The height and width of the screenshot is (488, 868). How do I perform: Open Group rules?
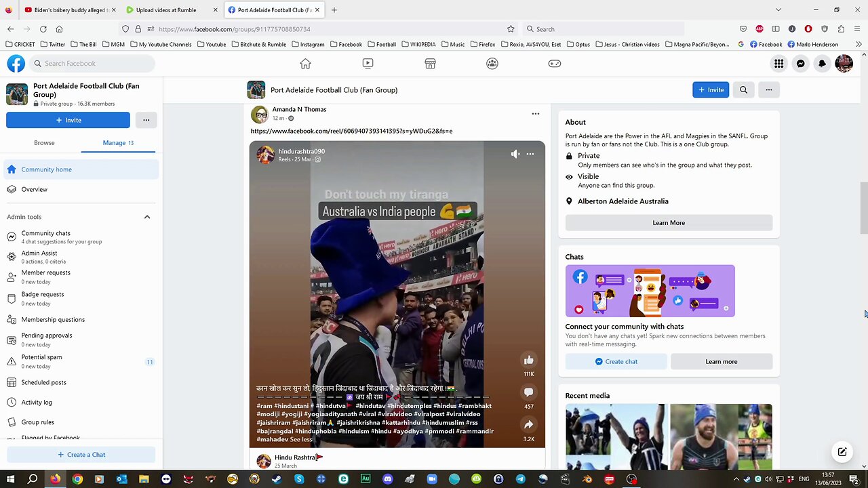[x=81, y=422]
